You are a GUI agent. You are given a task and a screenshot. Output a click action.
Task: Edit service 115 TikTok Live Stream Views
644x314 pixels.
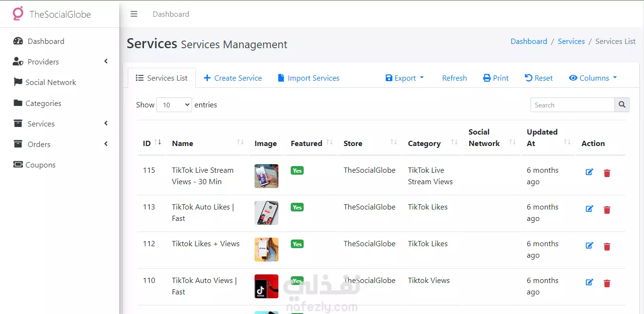pos(589,172)
